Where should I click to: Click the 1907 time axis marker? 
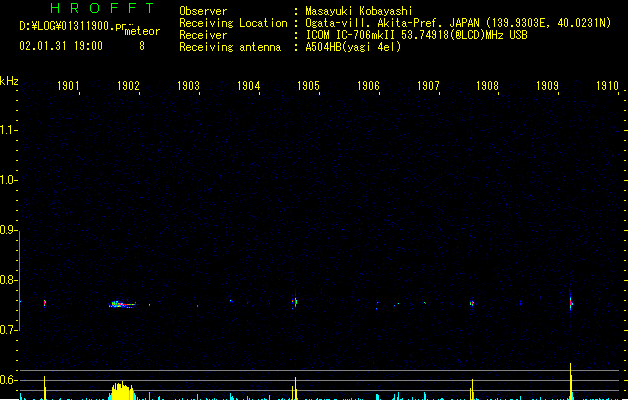click(x=428, y=85)
